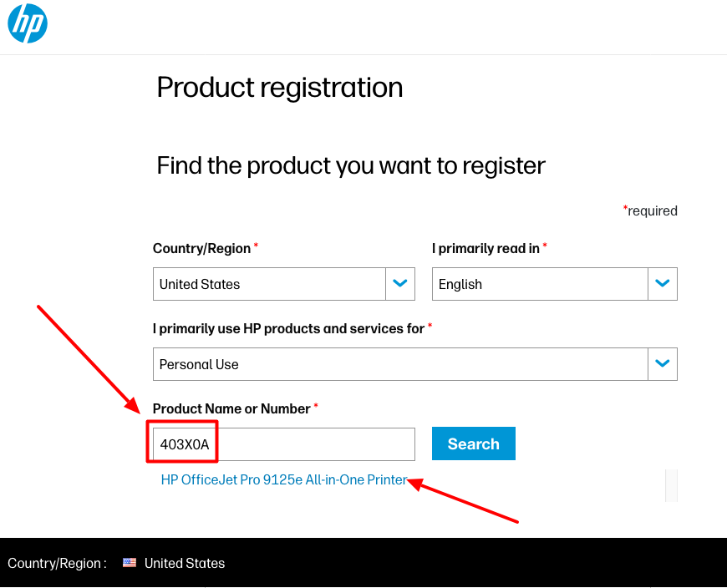The image size is (727, 588).
Task: Open the HP OfficeJet Pro 9125e link
Action: tap(285, 480)
